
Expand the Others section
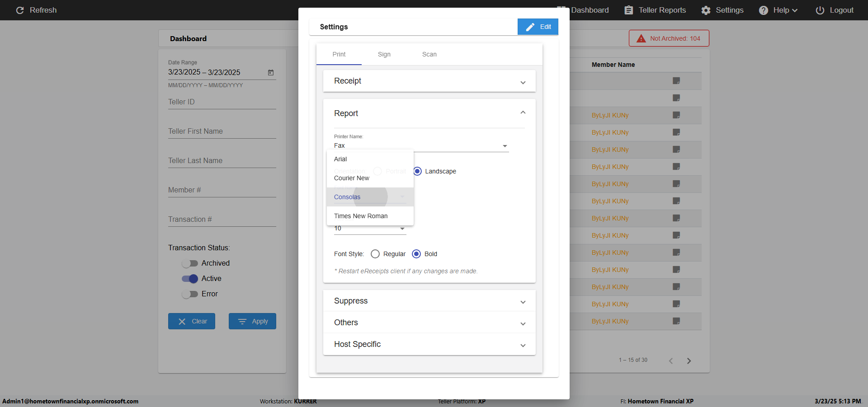tap(429, 323)
